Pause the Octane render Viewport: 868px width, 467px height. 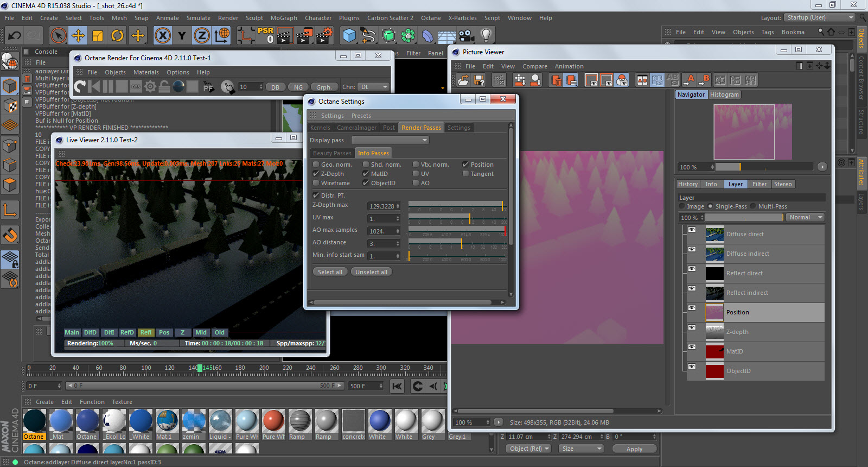pos(108,86)
